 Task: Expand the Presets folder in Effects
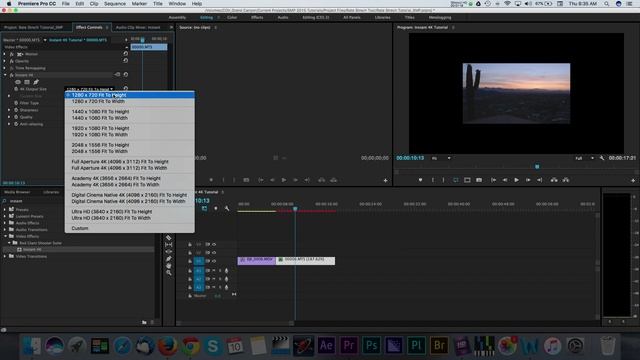[x=5, y=209]
